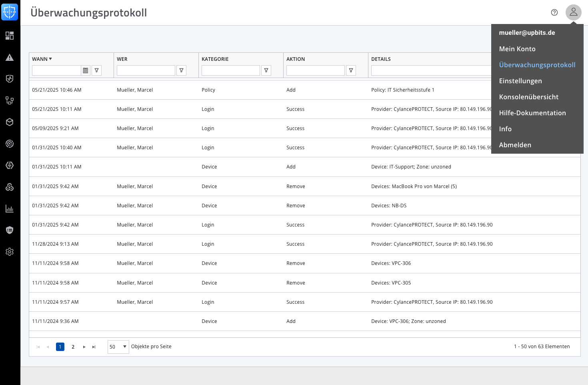Open the dashboard icon in sidebar

[10, 36]
